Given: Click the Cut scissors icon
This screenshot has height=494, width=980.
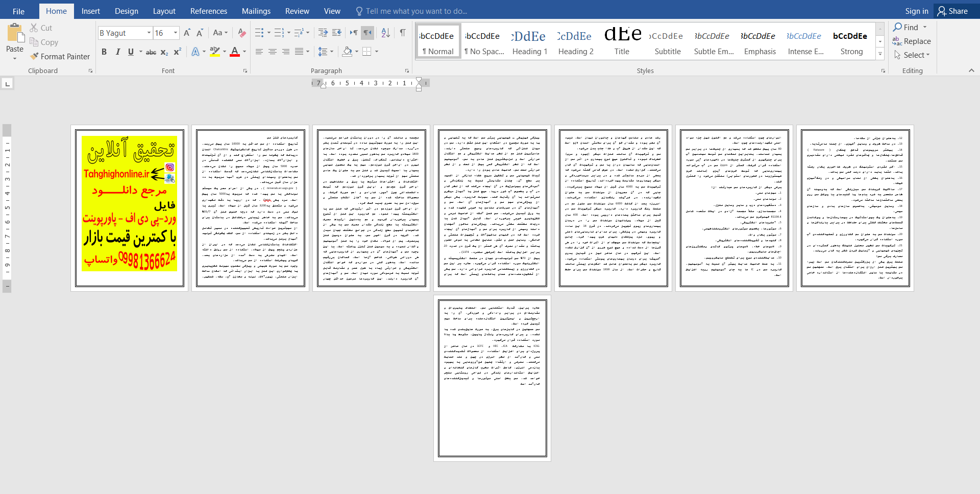Looking at the screenshot, I should click(34, 28).
